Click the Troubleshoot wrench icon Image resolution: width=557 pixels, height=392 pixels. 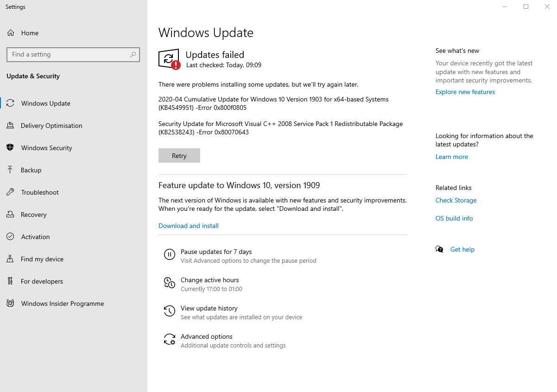10,192
